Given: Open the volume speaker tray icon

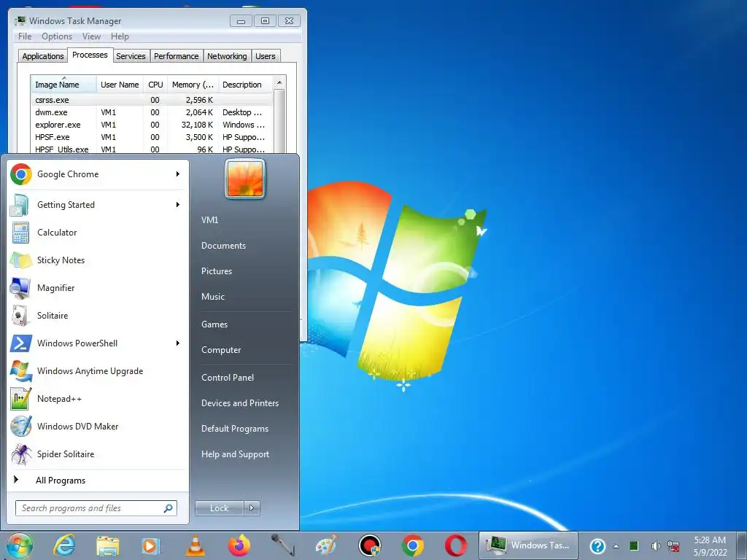Looking at the screenshot, I should (656, 545).
